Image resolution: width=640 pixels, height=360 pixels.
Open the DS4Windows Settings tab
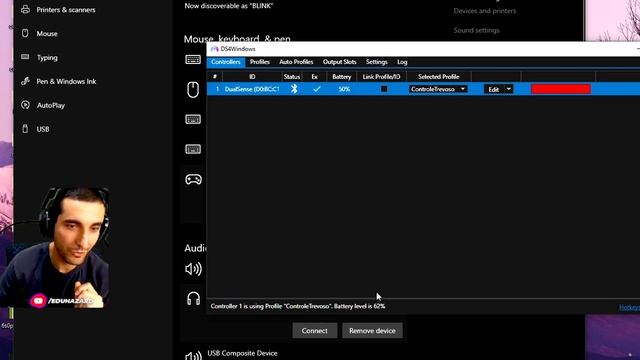pyautogui.click(x=376, y=62)
